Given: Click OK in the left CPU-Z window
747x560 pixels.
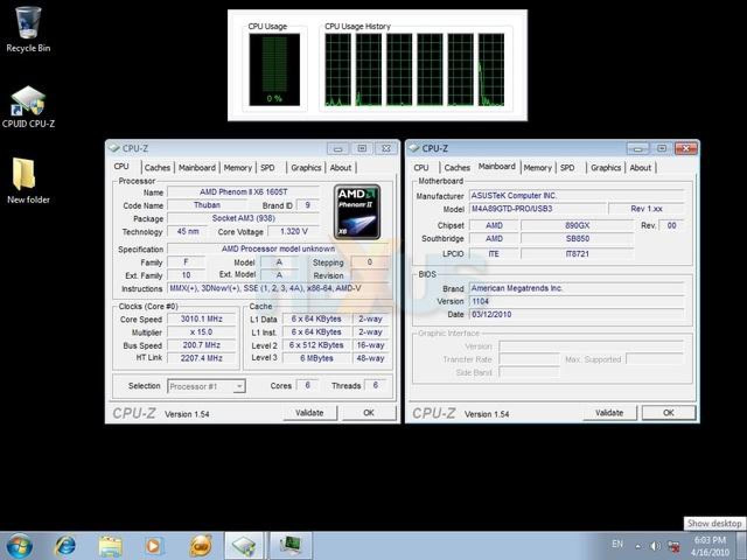Looking at the screenshot, I should pyautogui.click(x=368, y=412).
